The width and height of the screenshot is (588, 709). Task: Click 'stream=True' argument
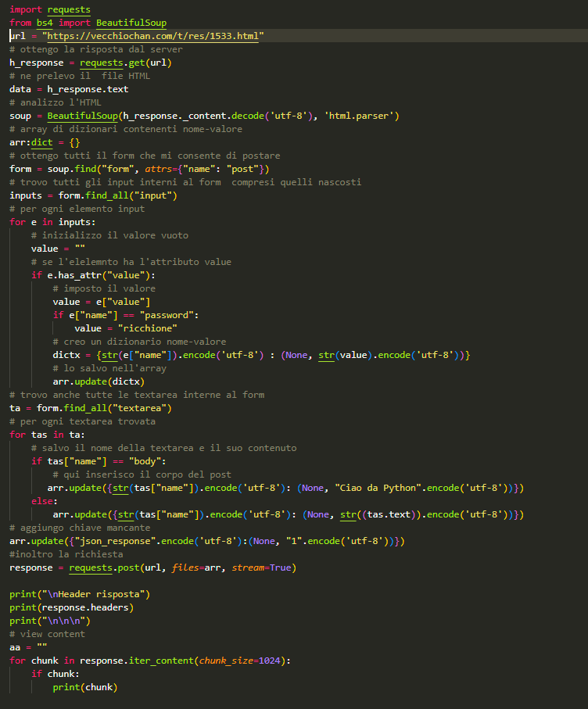coord(261,568)
